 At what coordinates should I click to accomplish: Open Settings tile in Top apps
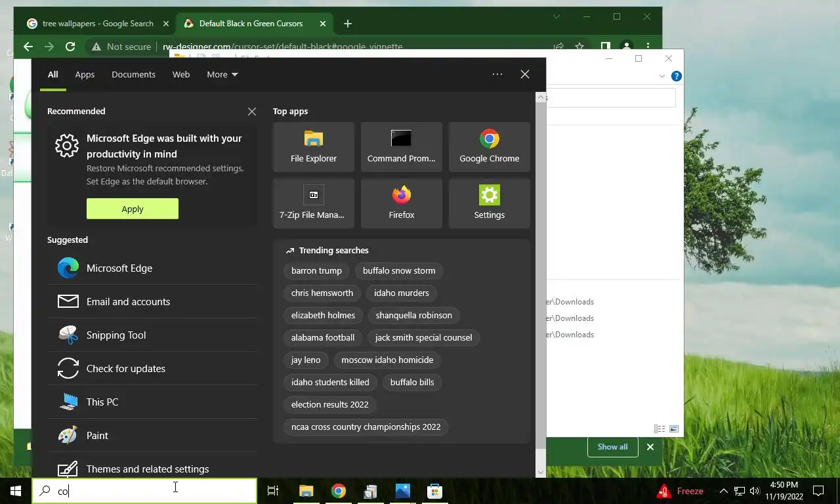pyautogui.click(x=490, y=203)
